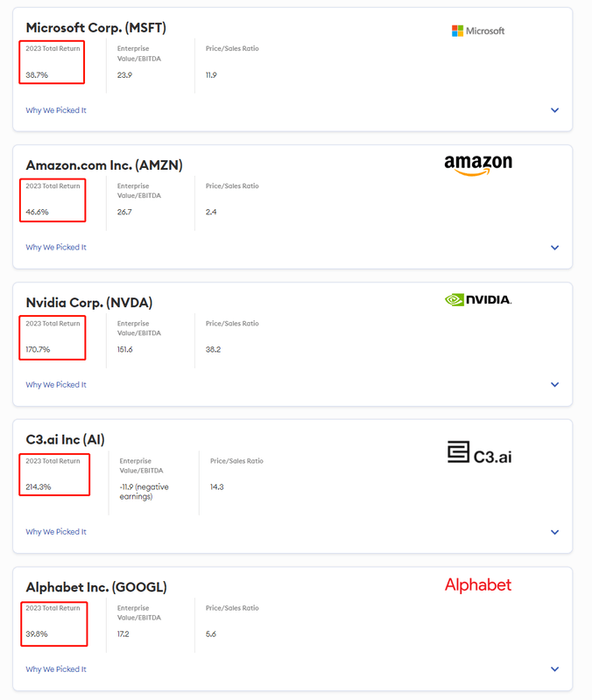This screenshot has height=700, width=592.
Task: Expand the C3.ai Inc card chevron
Action: coord(554,532)
